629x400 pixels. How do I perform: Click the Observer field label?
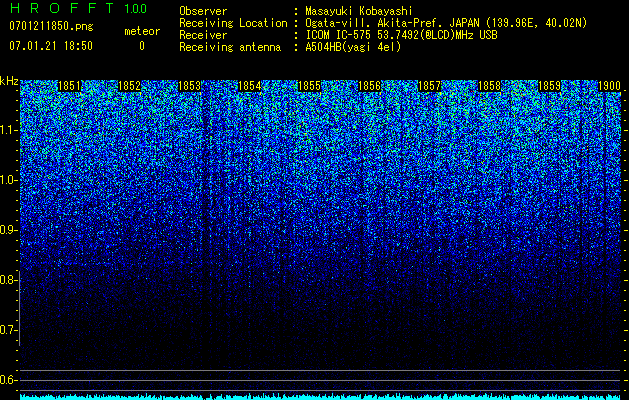pyautogui.click(x=203, y=11)
